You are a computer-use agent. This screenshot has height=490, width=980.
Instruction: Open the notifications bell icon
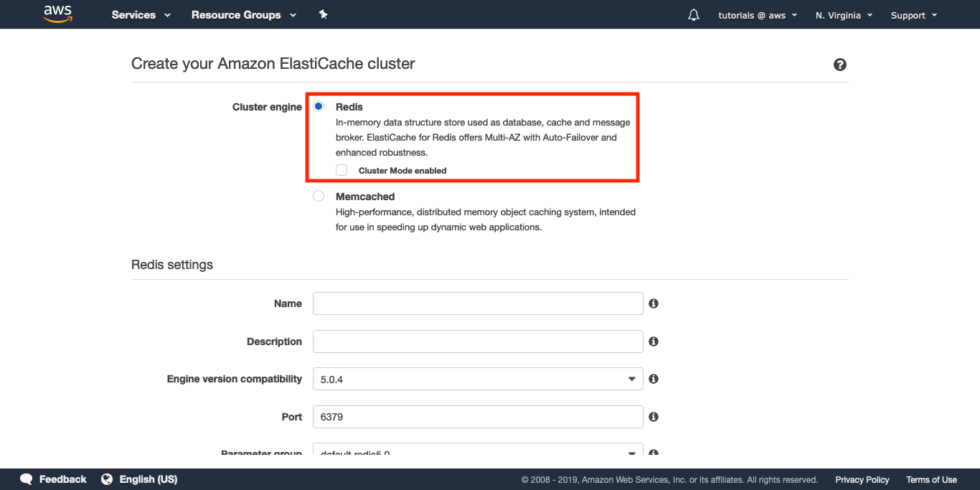tap(693, 15)
